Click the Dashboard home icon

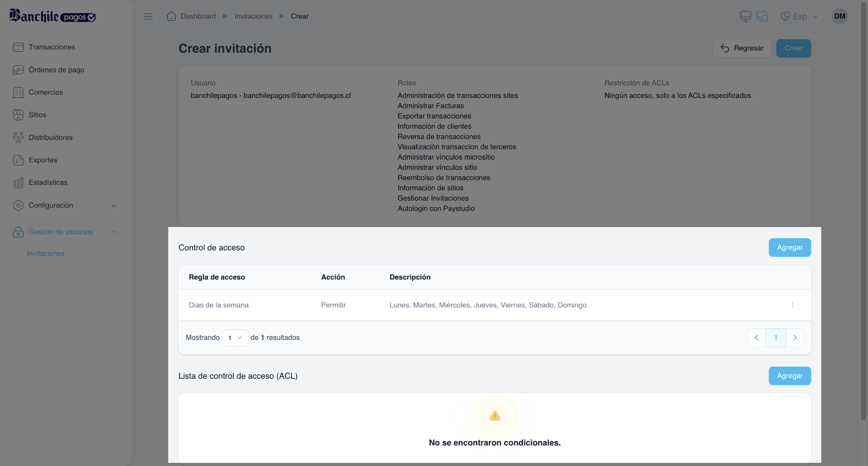171,16
